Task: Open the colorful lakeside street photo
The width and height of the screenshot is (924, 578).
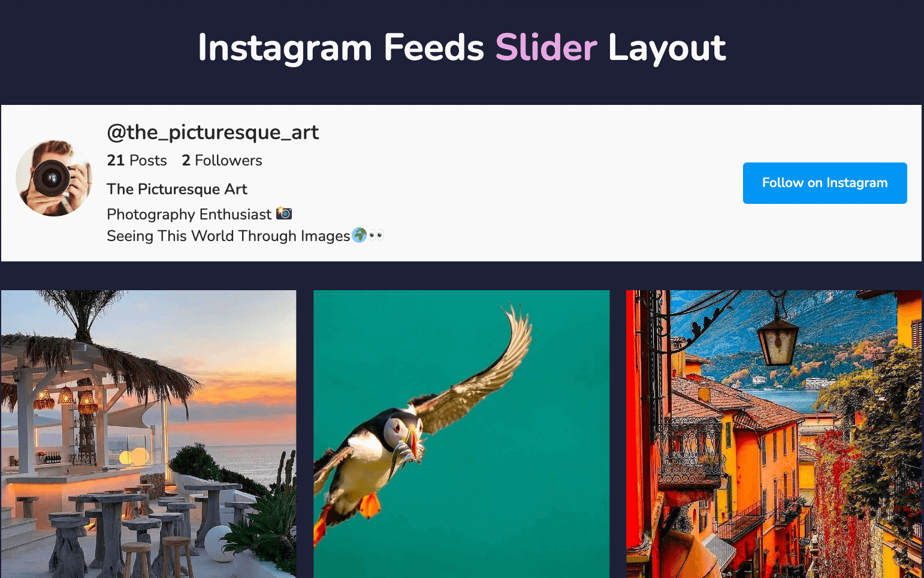Action: pos(774,434)
